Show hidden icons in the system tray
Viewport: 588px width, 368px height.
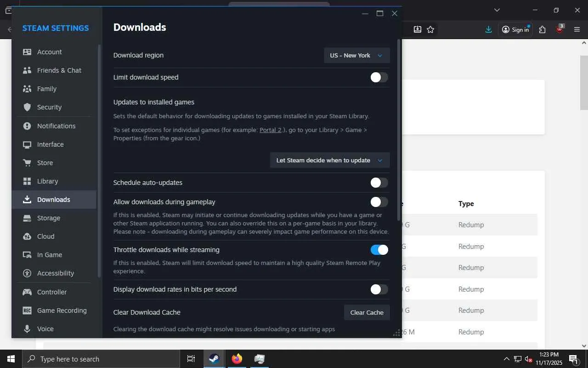click(506, 359)
